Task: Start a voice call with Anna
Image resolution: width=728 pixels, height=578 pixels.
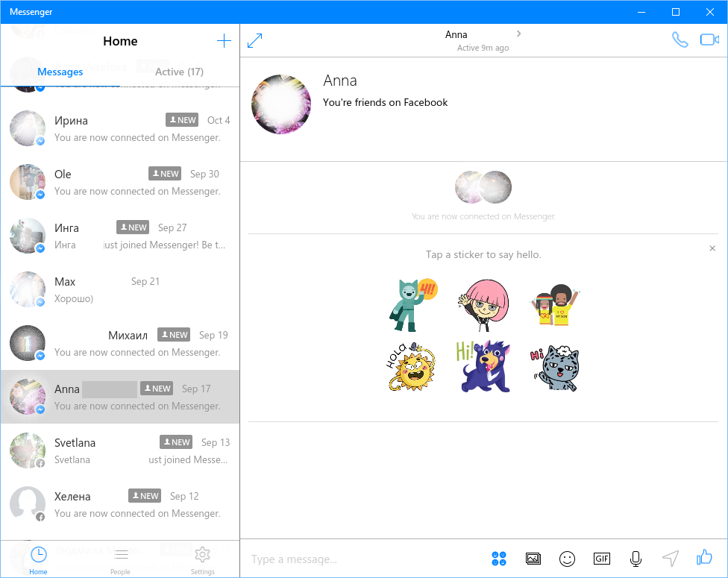Action: [680, 40]
